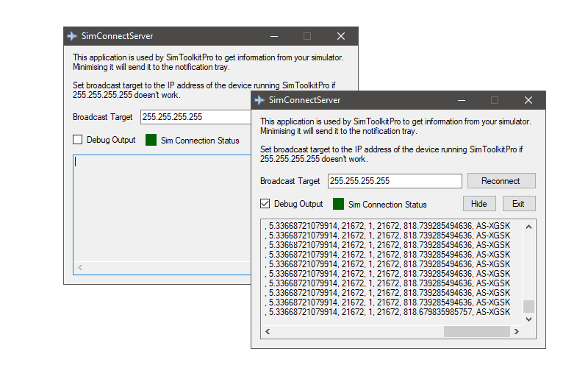This screenshot has height=368, width=588.
Task: Enable Debug Output checkbox in the back window
Action: point(78,140)
